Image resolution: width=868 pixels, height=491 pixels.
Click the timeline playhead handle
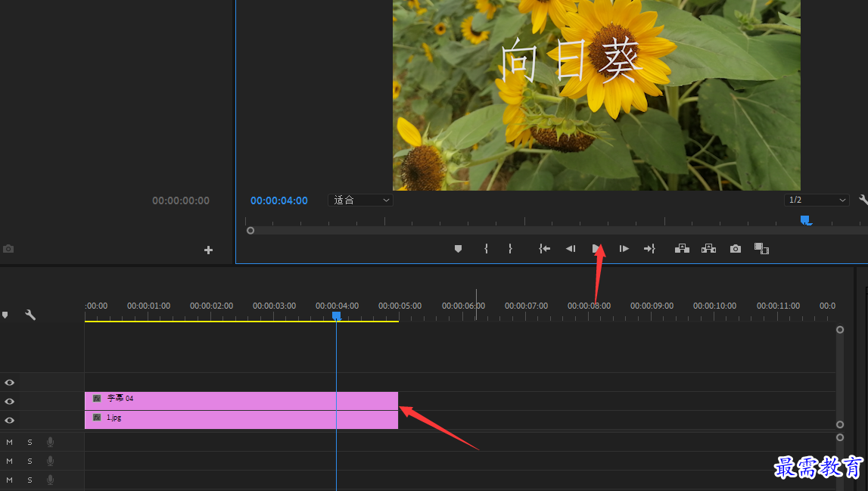click(x=337, y=315)
